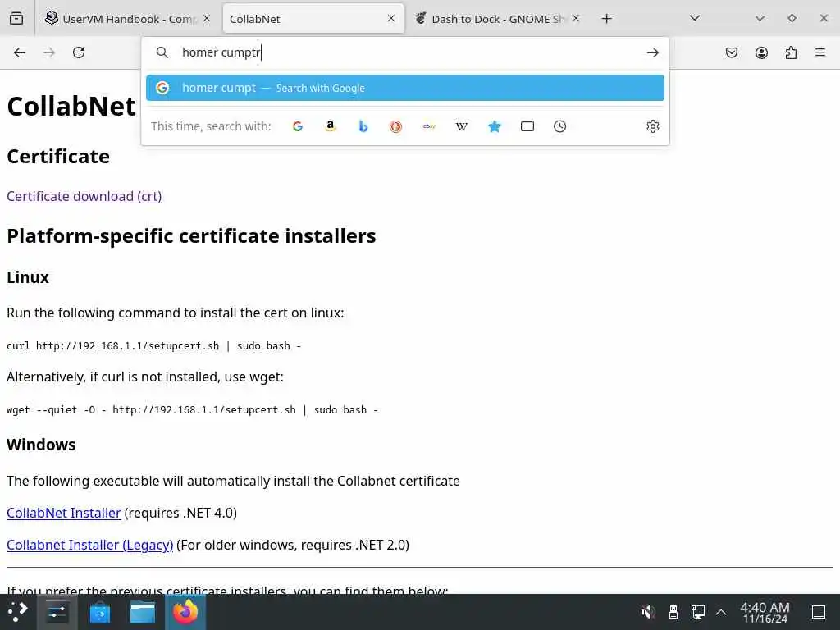Click the Show Desktop button

pyautogui.click(x=819, y=612)
